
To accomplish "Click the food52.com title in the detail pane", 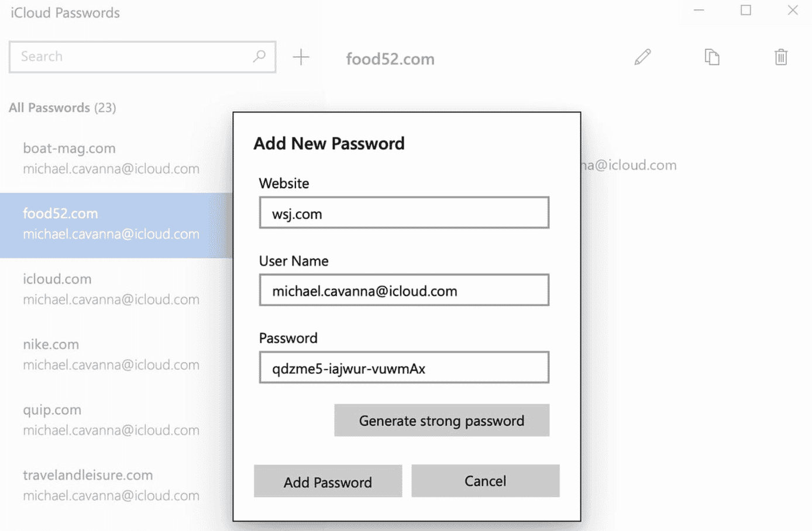I will 390,58.
